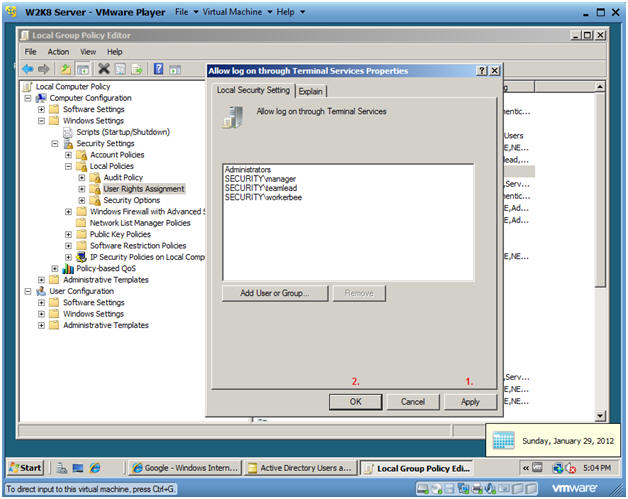The height and width of the screenshot is (499, 628).
Task: Collapse the Computer Configuration node
Action: click(x=28, y=98)
